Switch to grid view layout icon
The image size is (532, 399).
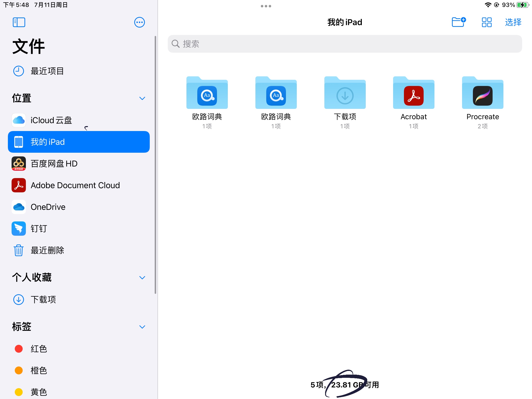(x=487, y=22)
